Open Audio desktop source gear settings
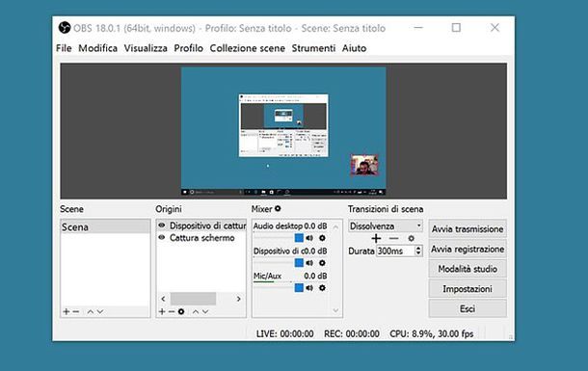The height and width of the screenshot is (371, 588). 322,238
